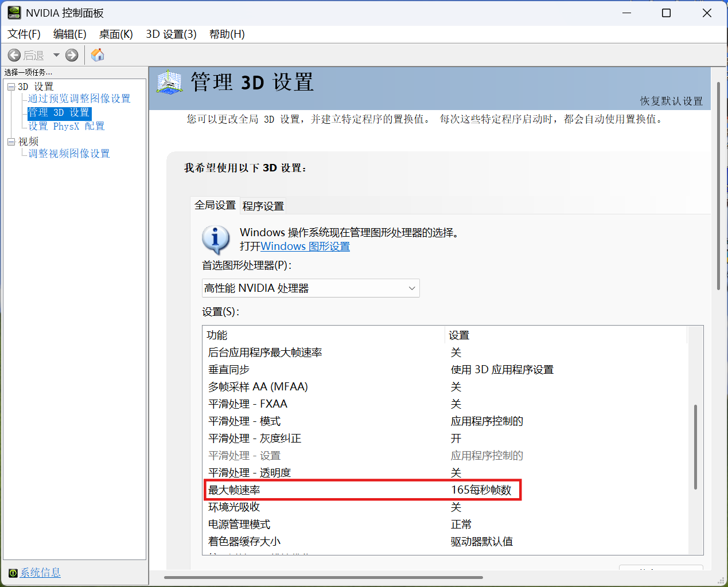Select the 最大帧速率 row
Image resolution: width=728 pixels, height=587 pixels.
445,490
